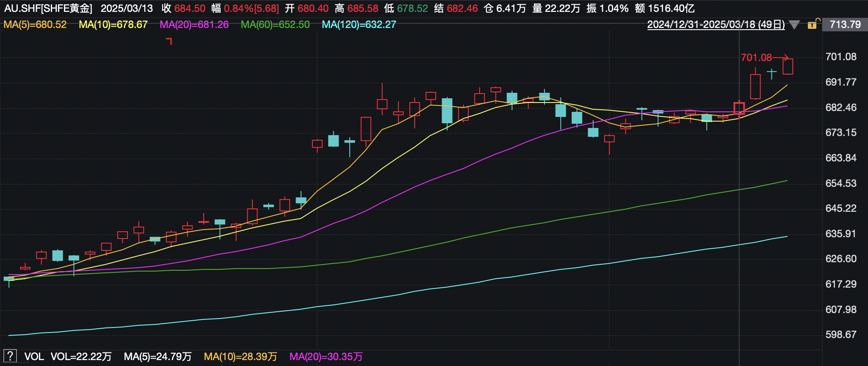868x366 pixels.
Task: Click the thick-outlined red candlestick on the crosshair
Action: click(x=739, y=108)
